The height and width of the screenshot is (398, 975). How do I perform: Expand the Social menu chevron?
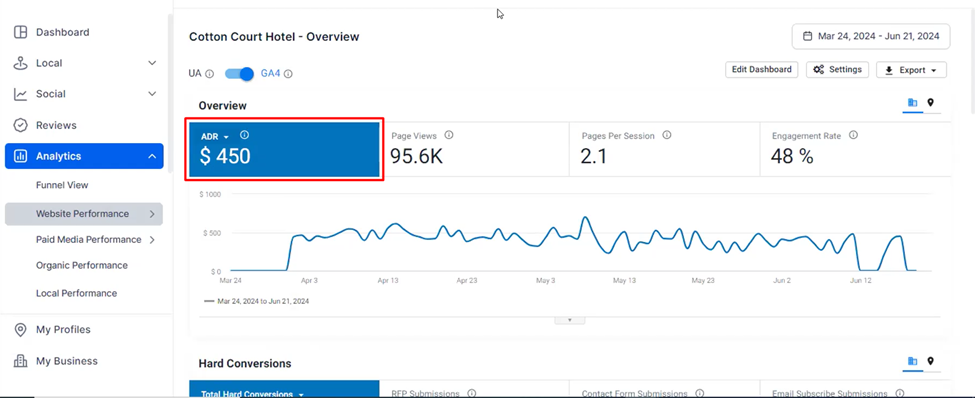pos(152,94)
